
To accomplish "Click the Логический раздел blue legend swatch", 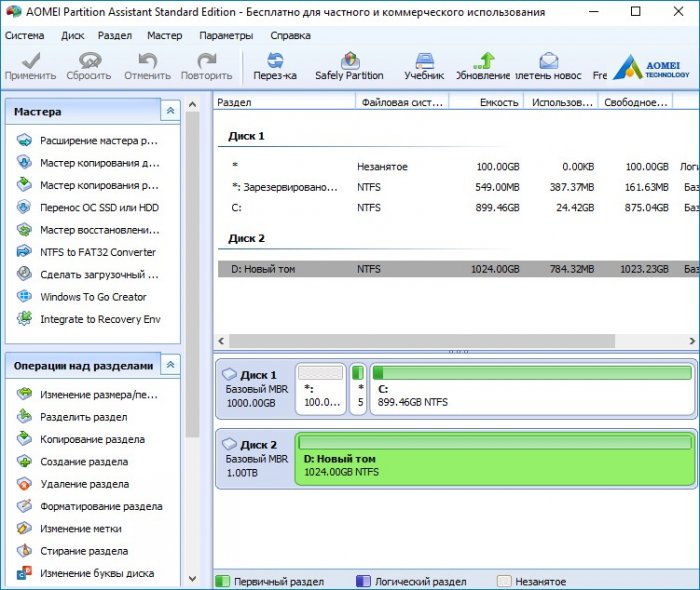I will [363, 581].
